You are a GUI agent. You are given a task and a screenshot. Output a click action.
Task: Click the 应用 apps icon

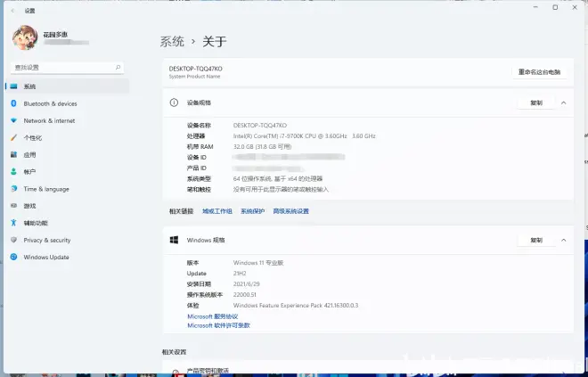tap(14, 154)
